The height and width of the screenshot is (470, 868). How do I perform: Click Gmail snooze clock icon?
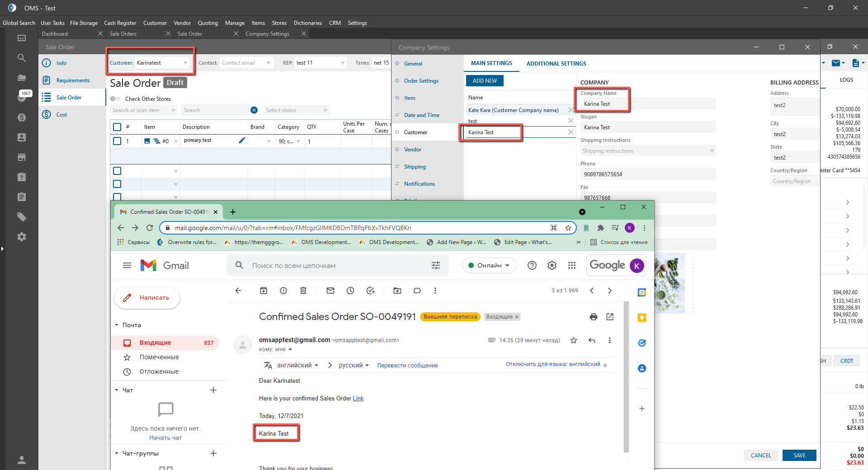click(350, 291)
